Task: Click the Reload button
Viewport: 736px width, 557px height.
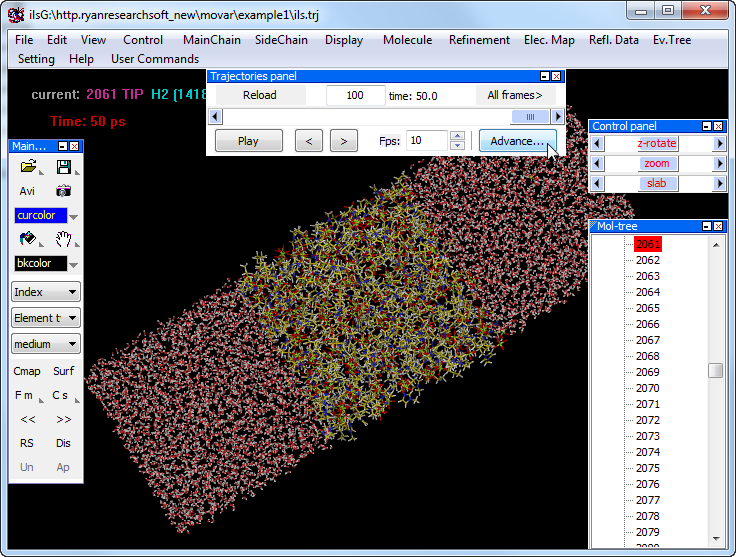Action: pyautogui.click(x=259, y=95)
